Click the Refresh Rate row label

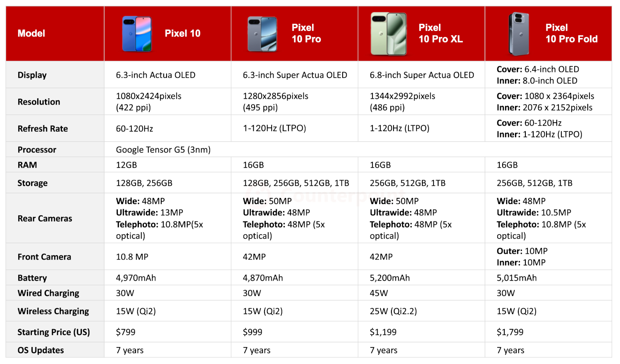click(43, 128)
